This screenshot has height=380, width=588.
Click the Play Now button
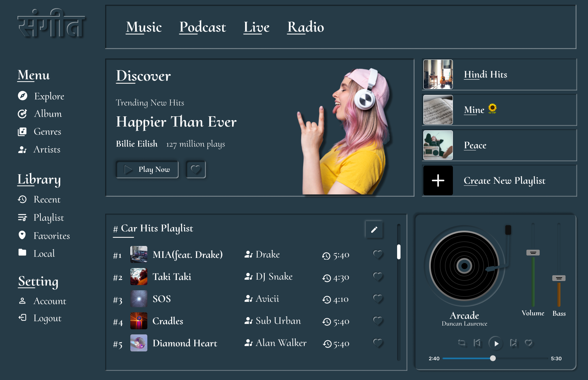(147, 169)
